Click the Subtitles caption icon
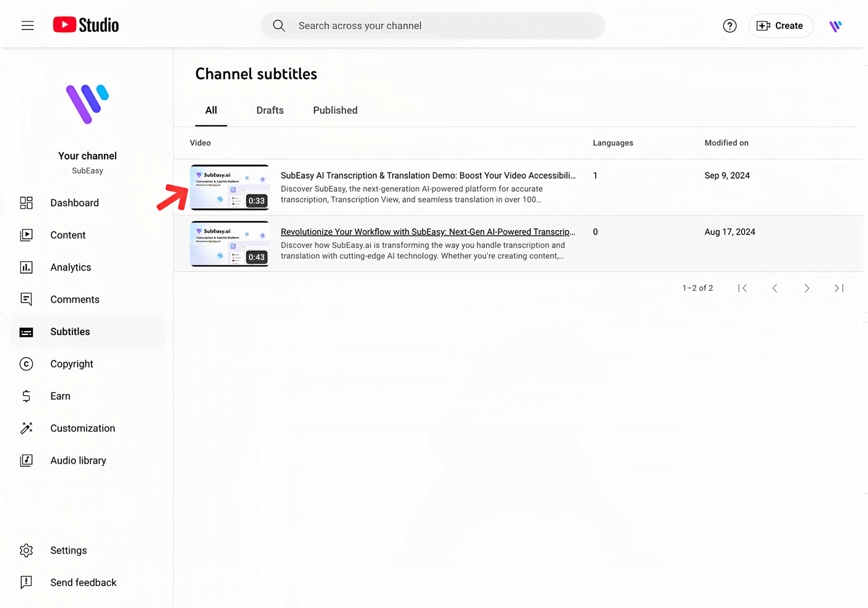The width and height of the screenshot is (868, 608). pyautogui.click(x=26, y=332)
